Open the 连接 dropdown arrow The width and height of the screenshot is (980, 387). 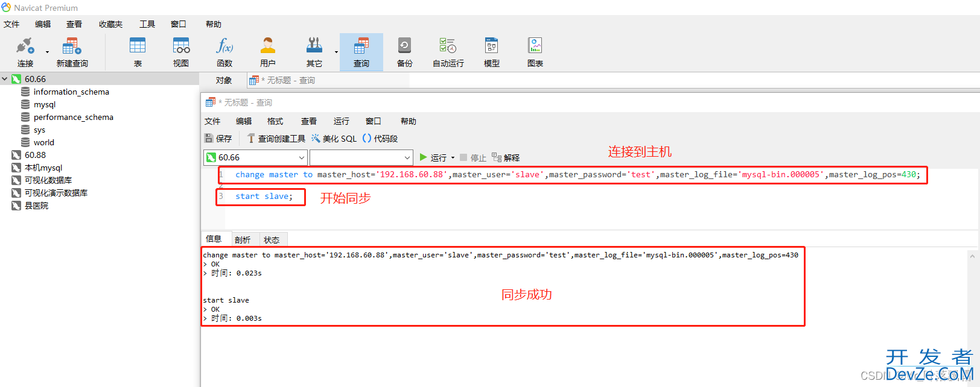tap(48, 52)
